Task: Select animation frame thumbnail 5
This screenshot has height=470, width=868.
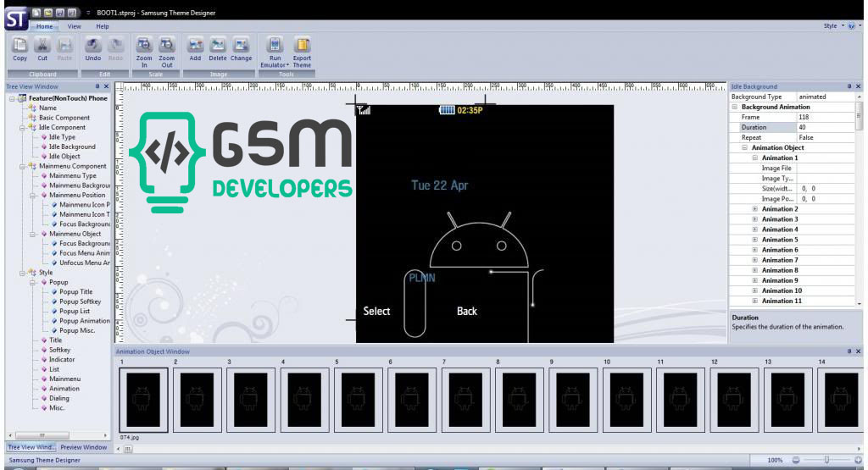Action: (x=359, y=400)
